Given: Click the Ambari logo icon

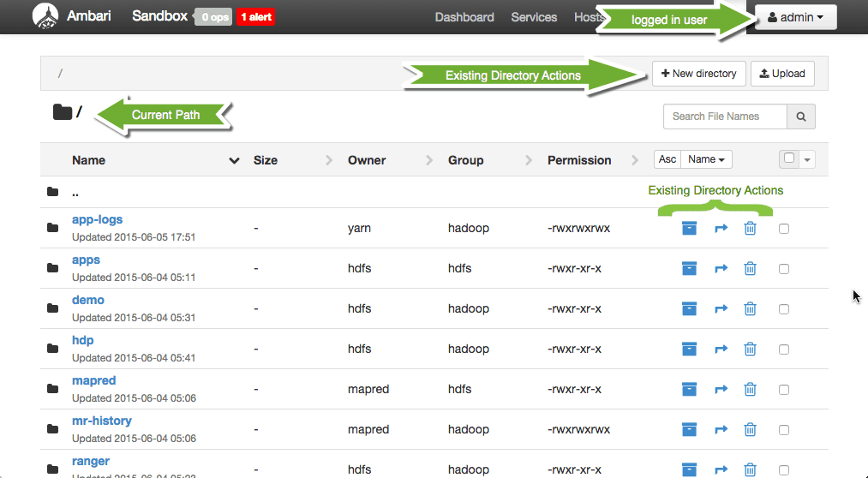Looking at the screenshot, I should pyautogui.click(x=45, y=16).
